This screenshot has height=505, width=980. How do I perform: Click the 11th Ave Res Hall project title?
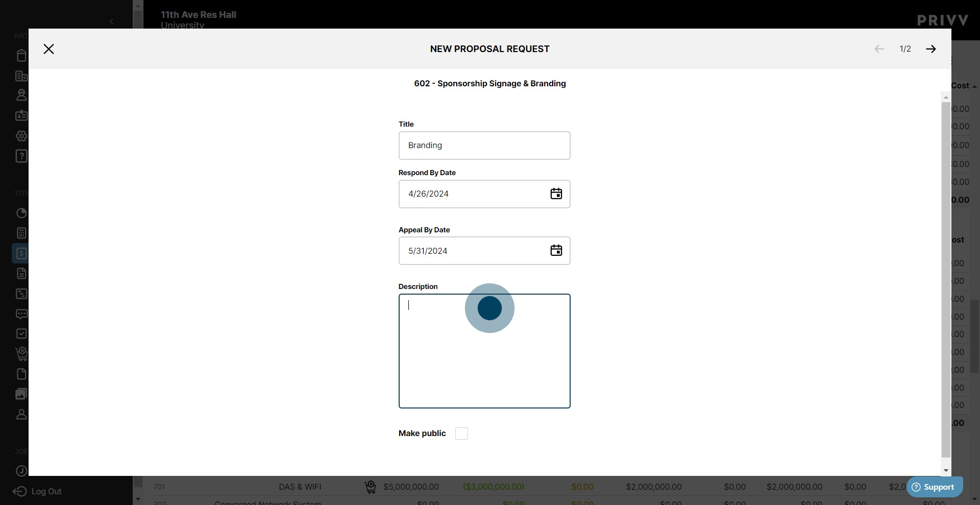(x=199, y=15)
